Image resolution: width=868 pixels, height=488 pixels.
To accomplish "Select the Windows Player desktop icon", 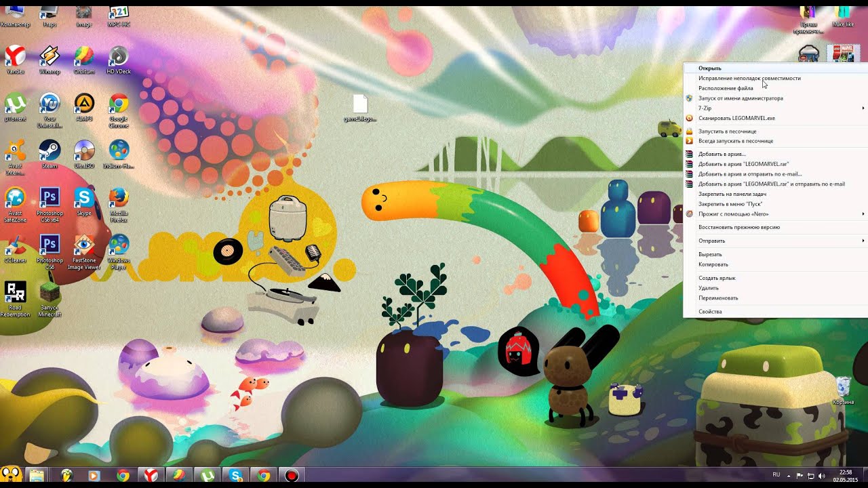I will (x=119, y=253).
